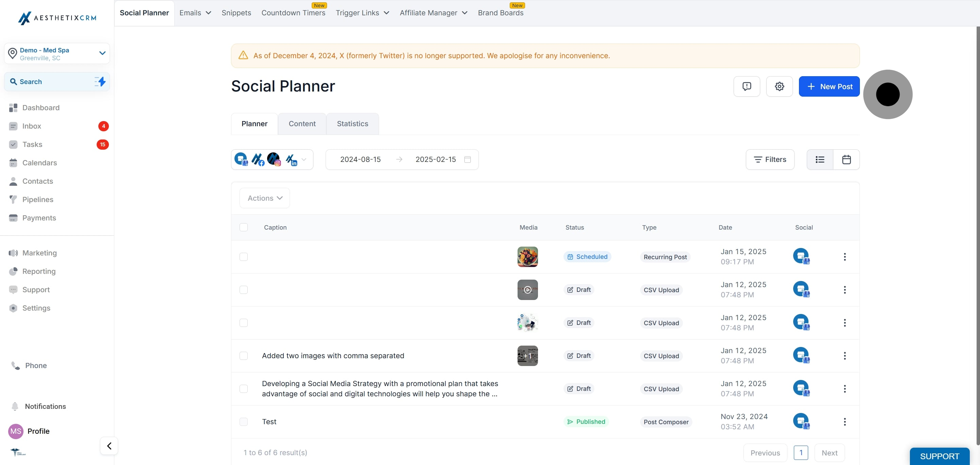Click the lightning quick actions icon
Image resolution: width=980 pixels, height=465 pixels.
click(x=100, y=81)
